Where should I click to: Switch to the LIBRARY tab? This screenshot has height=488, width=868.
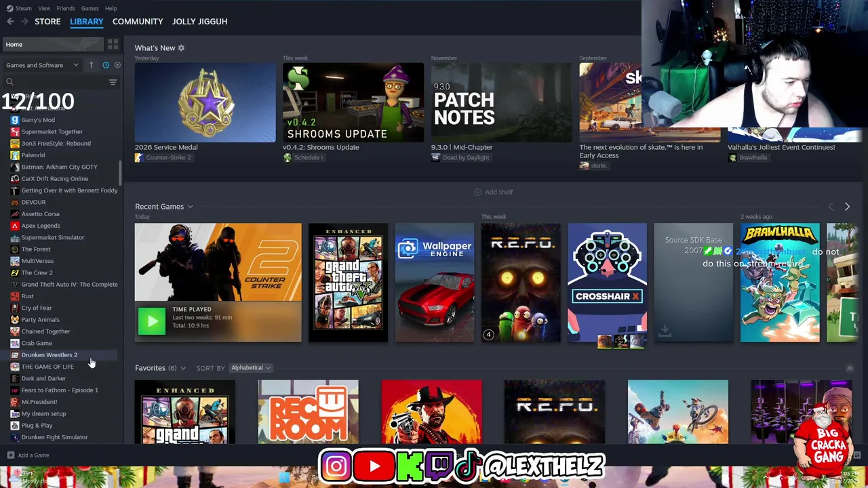coord(87,22)
